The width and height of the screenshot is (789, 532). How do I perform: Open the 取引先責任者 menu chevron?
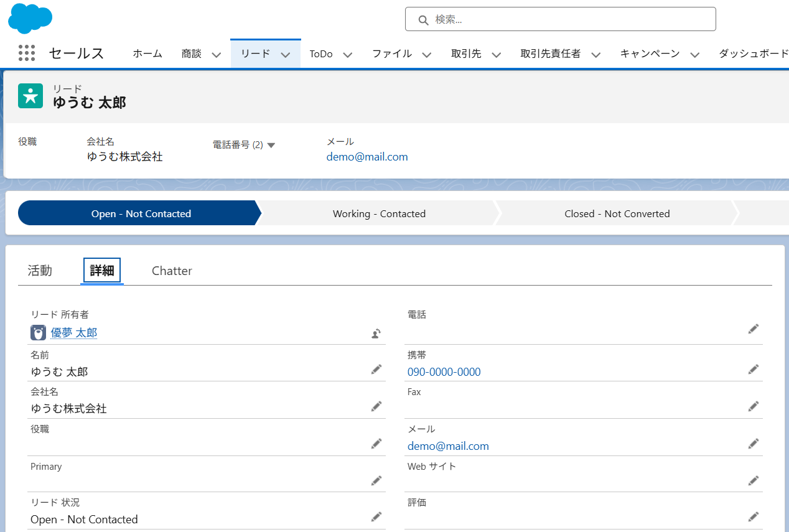click(x=595, y=55)
